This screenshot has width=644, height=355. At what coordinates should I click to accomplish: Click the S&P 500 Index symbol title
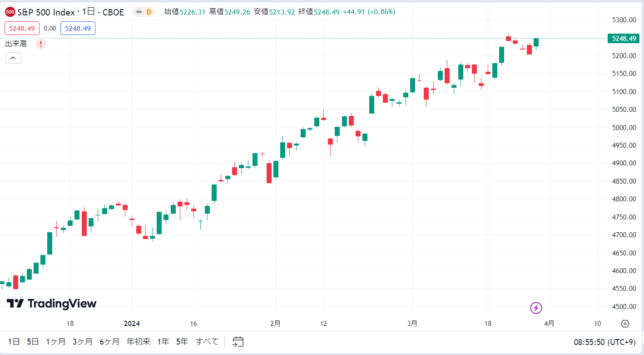(x=46, y=12)
